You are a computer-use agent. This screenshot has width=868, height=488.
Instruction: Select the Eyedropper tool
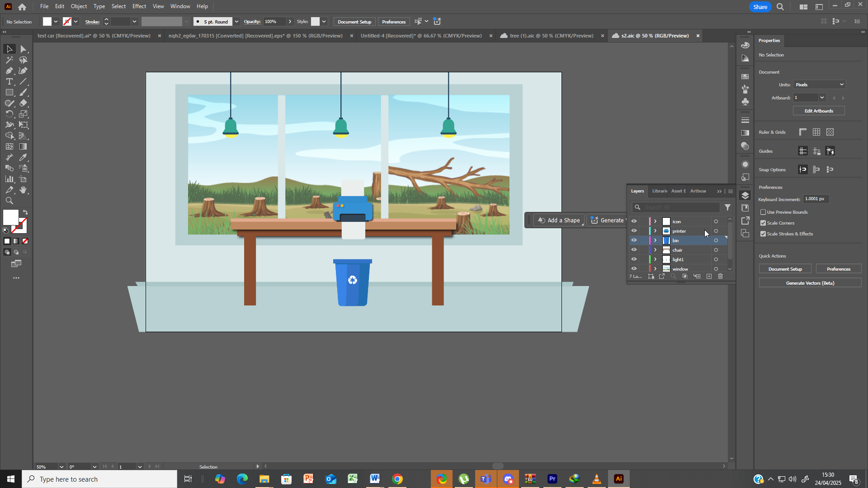coord(23,158)
